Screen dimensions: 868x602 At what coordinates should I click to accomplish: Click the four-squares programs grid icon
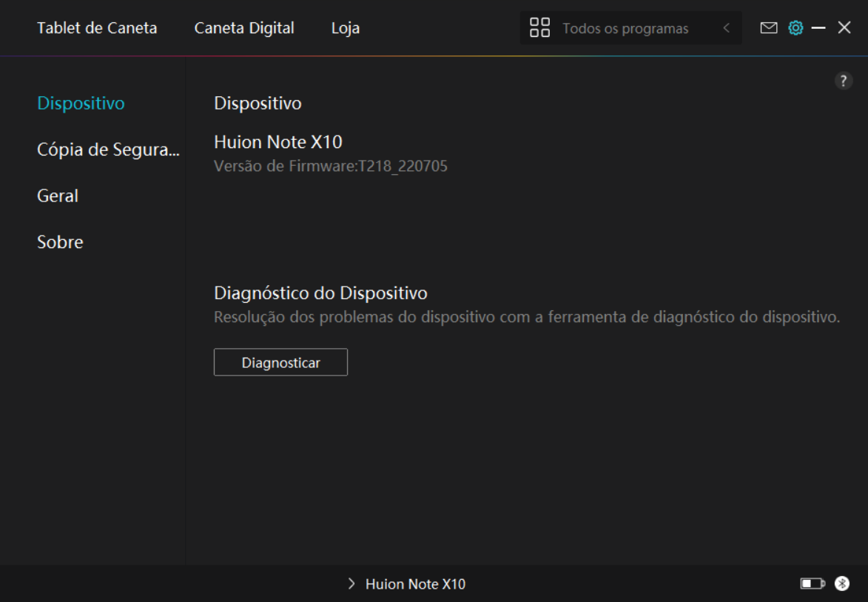(x=540, y=28)
